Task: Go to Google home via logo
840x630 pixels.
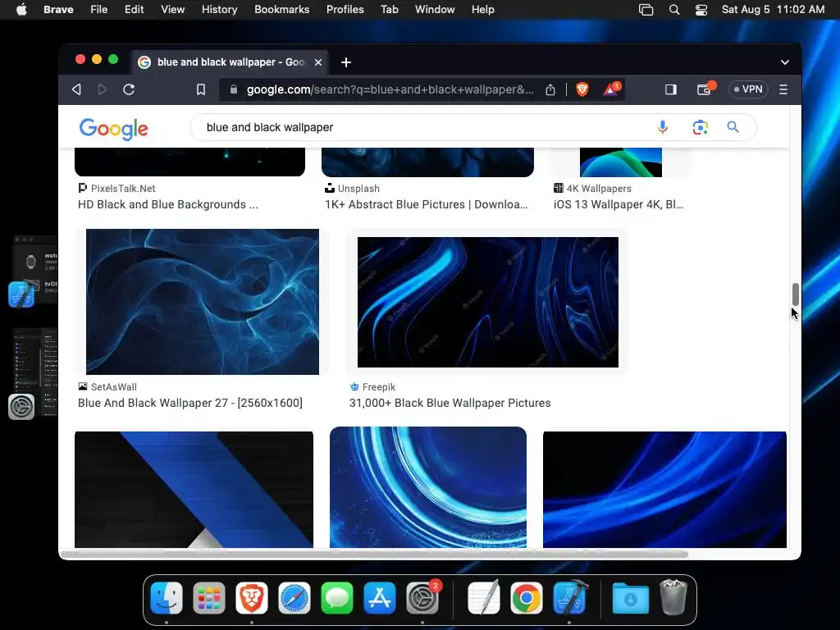Action: (113, 129)
